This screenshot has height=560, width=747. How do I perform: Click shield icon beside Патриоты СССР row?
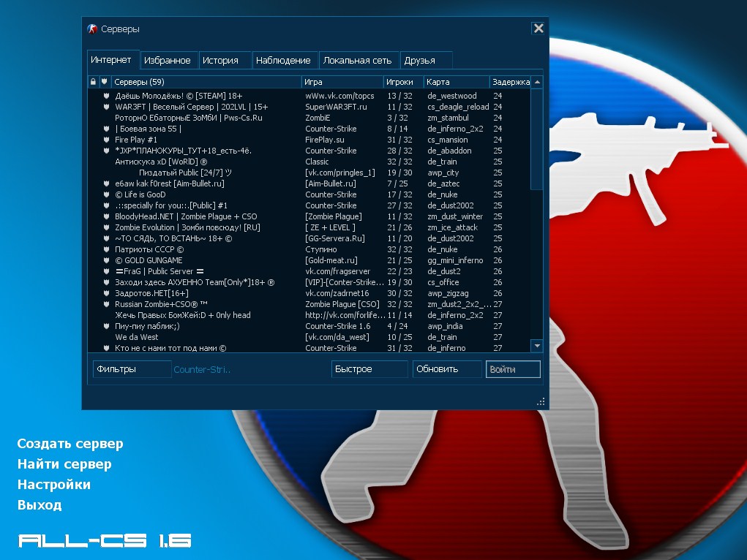pos(107,249)
